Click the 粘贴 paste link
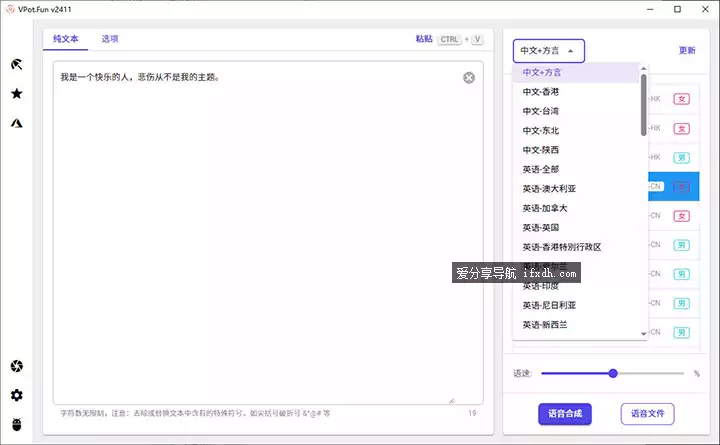The image size is (720, 445). point(424,39)
